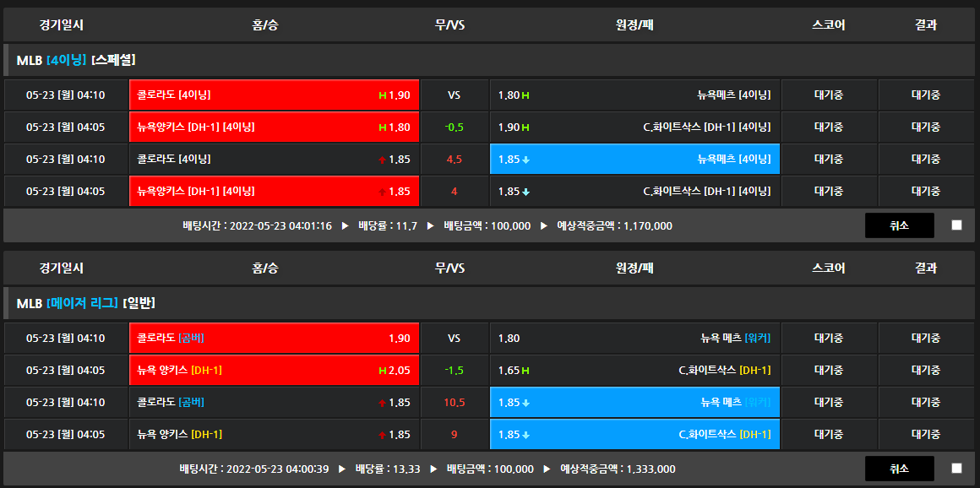Viewport: 980px width, 488px height.
Task: Click red 뉴욕양키스 [DH-1] [4이닝] H 1.80 selection
Action: [x=274, y=127]
